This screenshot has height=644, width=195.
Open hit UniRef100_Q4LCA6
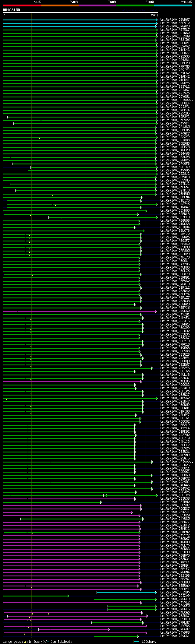point(175,612)
